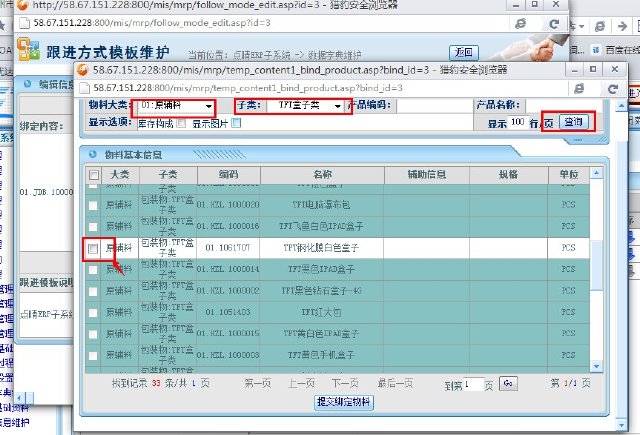Click the rows-per-page field showing 100
This screenshot has height=435, width=640.
pyautogui.click(x=518, y=123)
